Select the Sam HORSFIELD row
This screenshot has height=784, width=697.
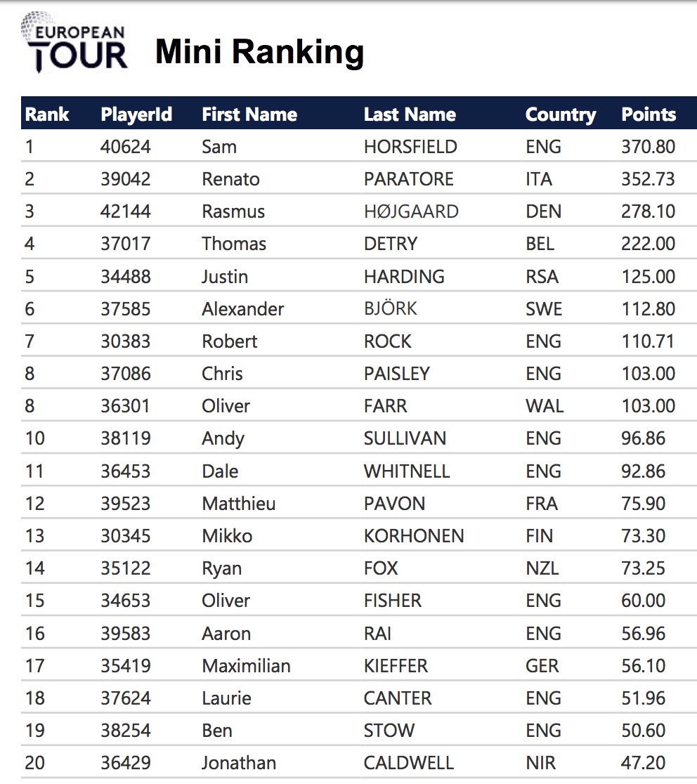(x=359, y=147)
